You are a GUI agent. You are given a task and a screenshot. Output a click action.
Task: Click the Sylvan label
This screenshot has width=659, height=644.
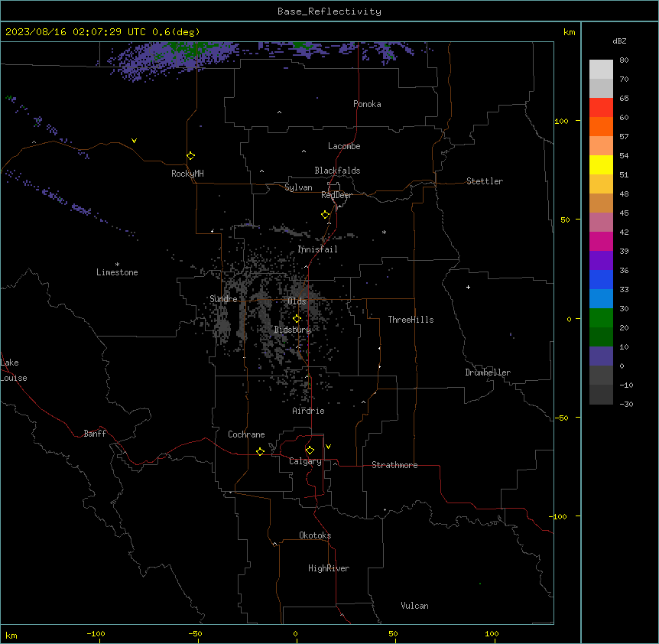click(298, 187)
